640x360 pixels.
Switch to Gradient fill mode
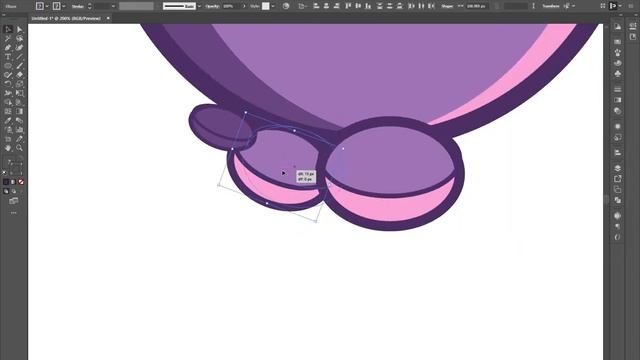coord(13,182)
